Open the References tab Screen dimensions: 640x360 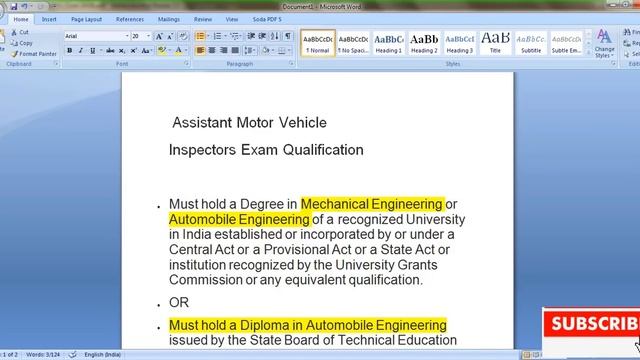click(x=130, y=19)
